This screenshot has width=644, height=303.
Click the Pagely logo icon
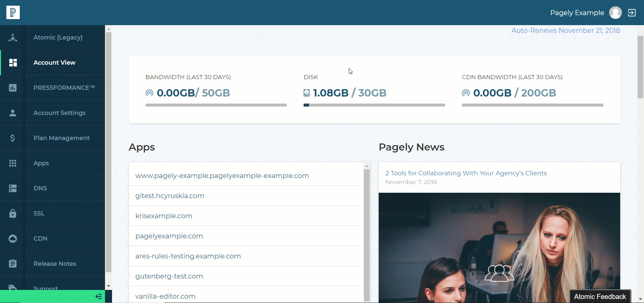[x=13, y=12]
